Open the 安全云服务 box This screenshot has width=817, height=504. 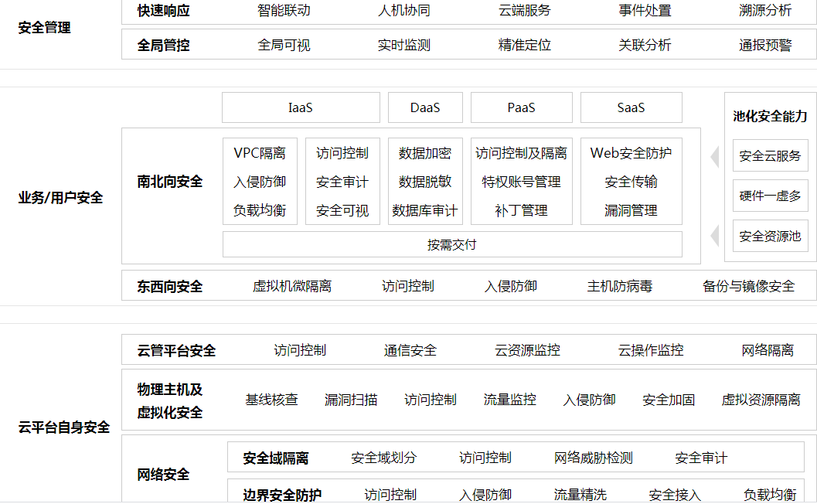pyautogui.click(x=770, y=156)
